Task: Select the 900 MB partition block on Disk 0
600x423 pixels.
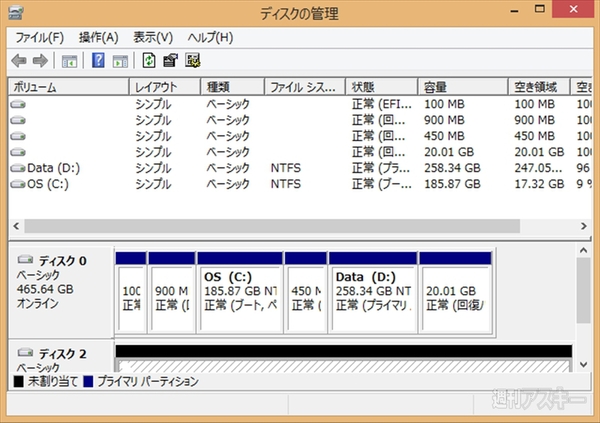Action: tap(171, 293)
